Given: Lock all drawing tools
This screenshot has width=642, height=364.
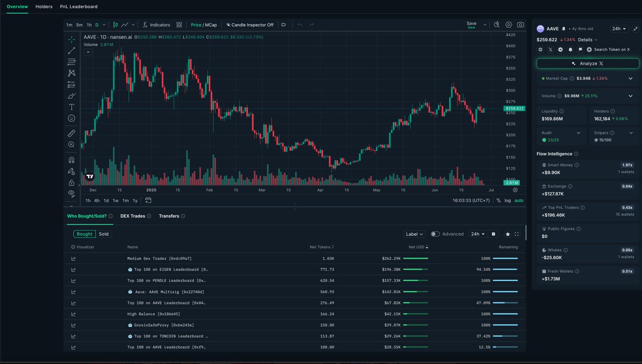Looking at the screenshot, I should [x=71, y=182].
